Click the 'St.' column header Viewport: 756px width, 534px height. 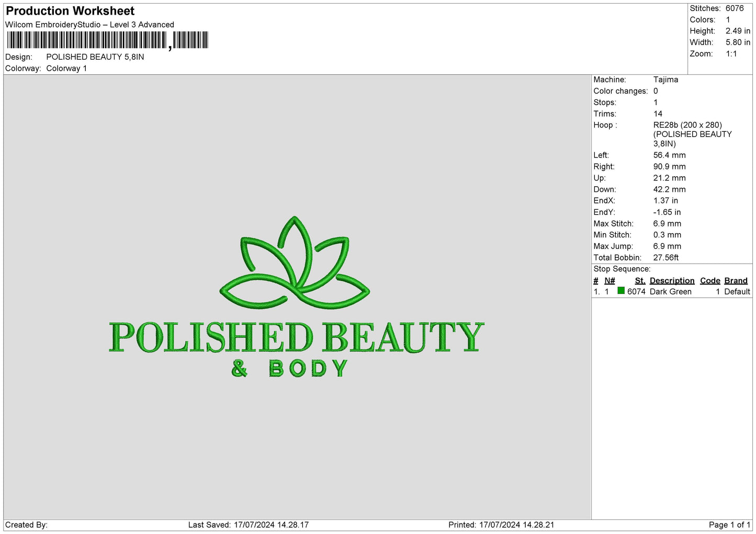(640, 281)
